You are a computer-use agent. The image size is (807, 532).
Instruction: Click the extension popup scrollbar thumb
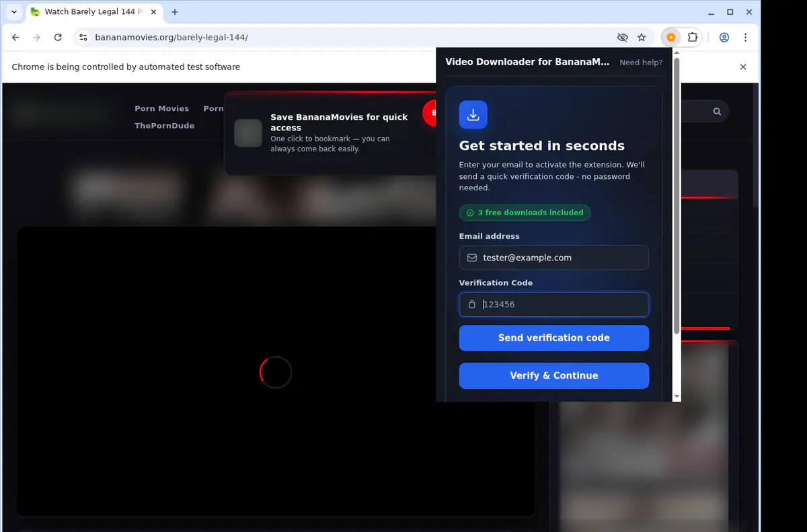click(677, 195)
